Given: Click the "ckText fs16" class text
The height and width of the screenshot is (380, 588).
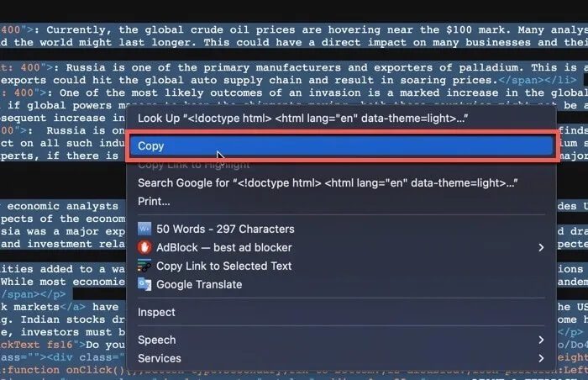Looking at the screenshot, I should click(x=36, y=345).
